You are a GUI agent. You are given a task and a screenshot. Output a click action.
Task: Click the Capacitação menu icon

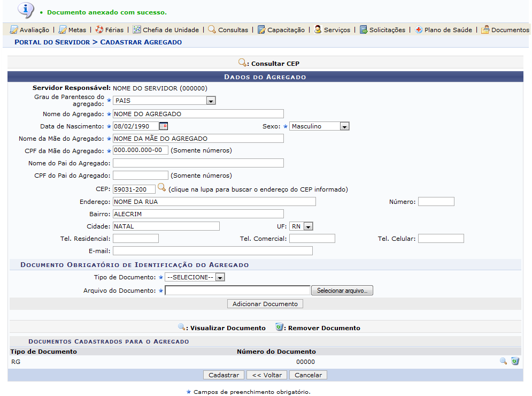click(x=261, y=30)
